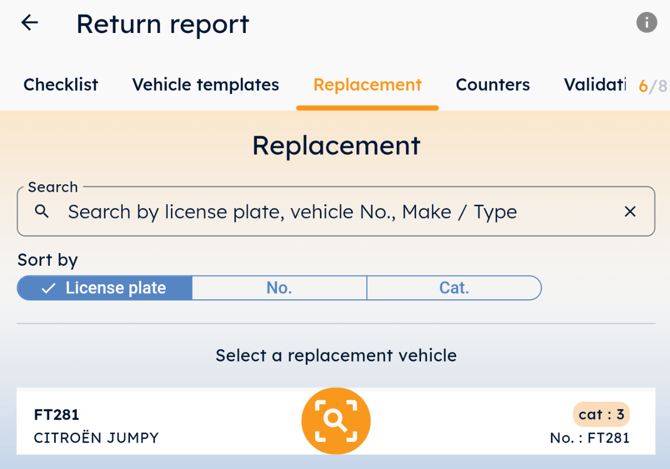The width and height of the screenshot is (670, 469).
Task: Open the Vehicle templates tab
Action: 205,85
